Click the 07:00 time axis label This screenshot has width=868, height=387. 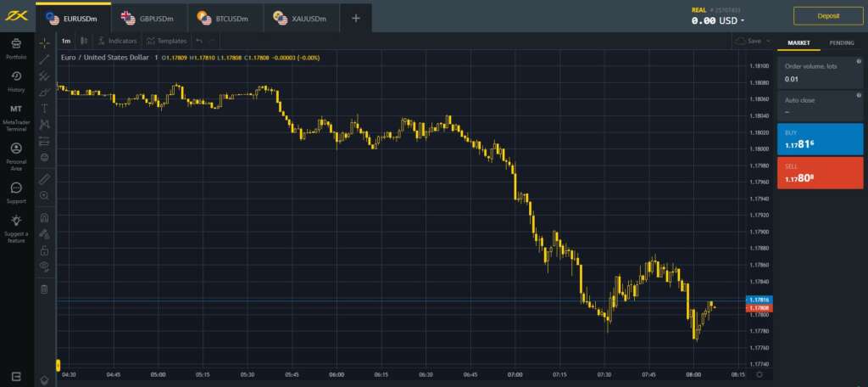[x=515, y=374]
